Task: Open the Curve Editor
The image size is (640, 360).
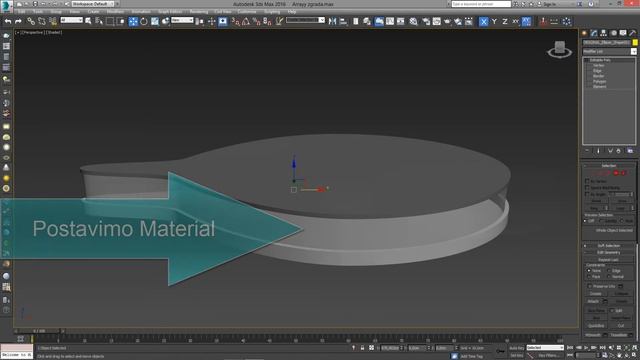Action: click(390, 21)
